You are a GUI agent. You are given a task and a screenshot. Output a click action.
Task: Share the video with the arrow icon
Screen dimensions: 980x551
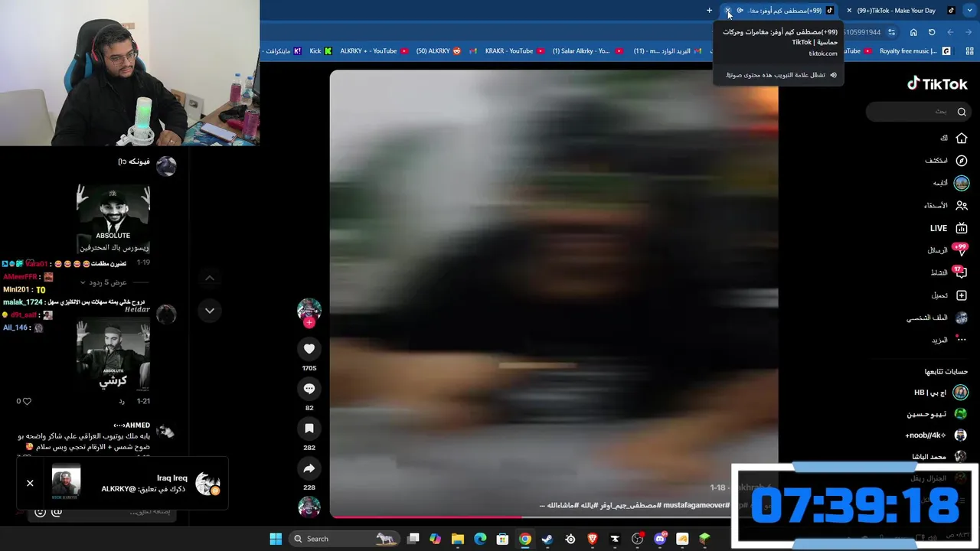309,468
